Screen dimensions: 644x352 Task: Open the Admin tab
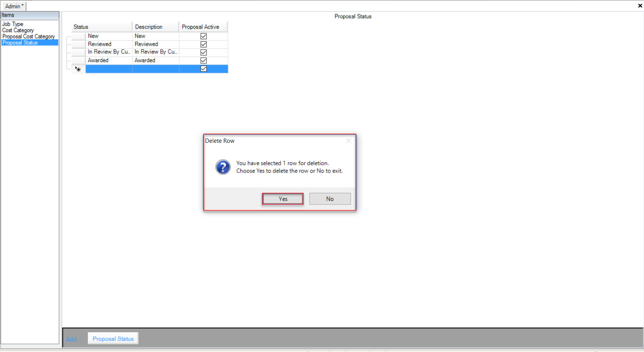14,6
